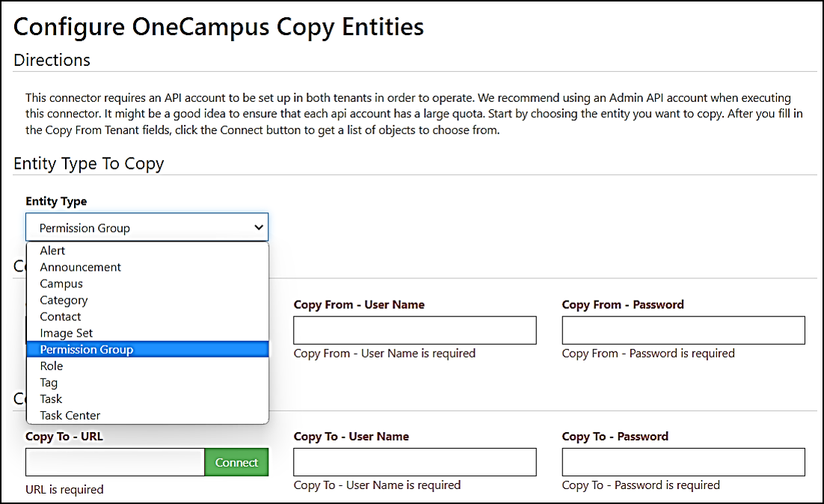824x504 pixels.
Task: Choose "Announcement" in the dropdown list
Action: [x=80, y=267]
